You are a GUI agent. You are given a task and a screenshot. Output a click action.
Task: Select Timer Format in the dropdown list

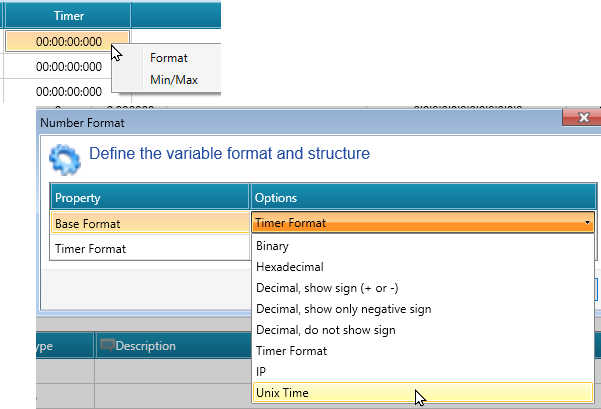291,351
